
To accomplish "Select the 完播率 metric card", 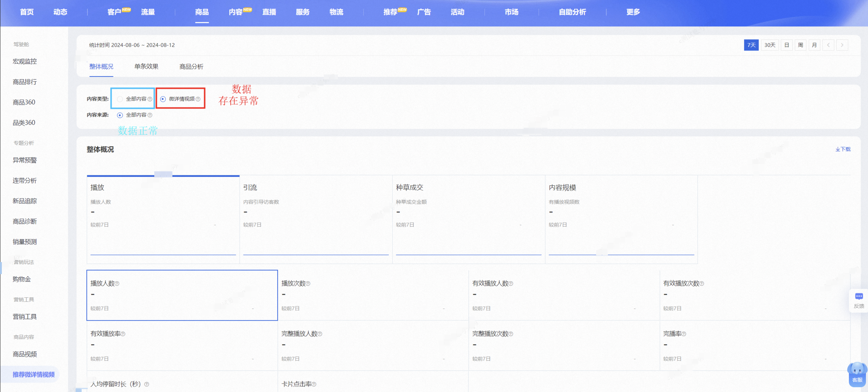I will pos(755,345).
